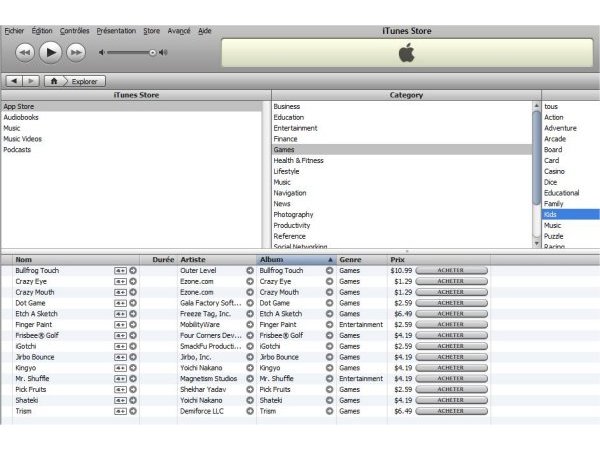Viewport: 600px width, 450px height.
Task: Click the rewind previous track button
Action: click(x=25, y=52)
